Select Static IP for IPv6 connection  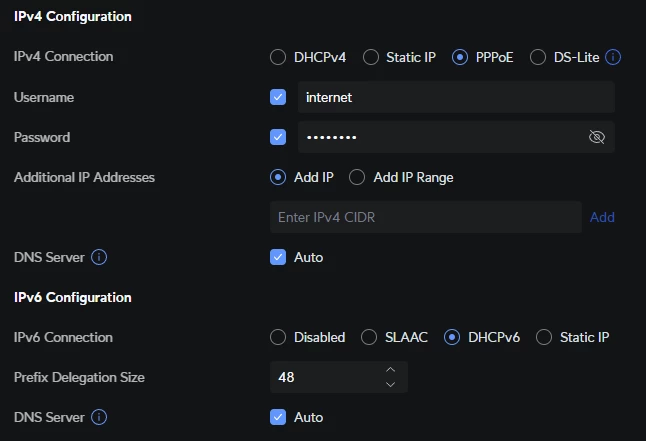tap(544, 337)
